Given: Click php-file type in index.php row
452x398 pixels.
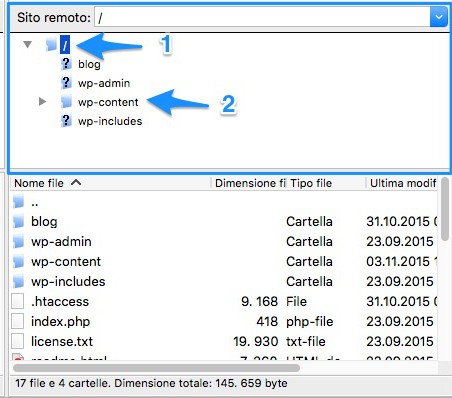Looking at the screenshot, I should 309,322.
